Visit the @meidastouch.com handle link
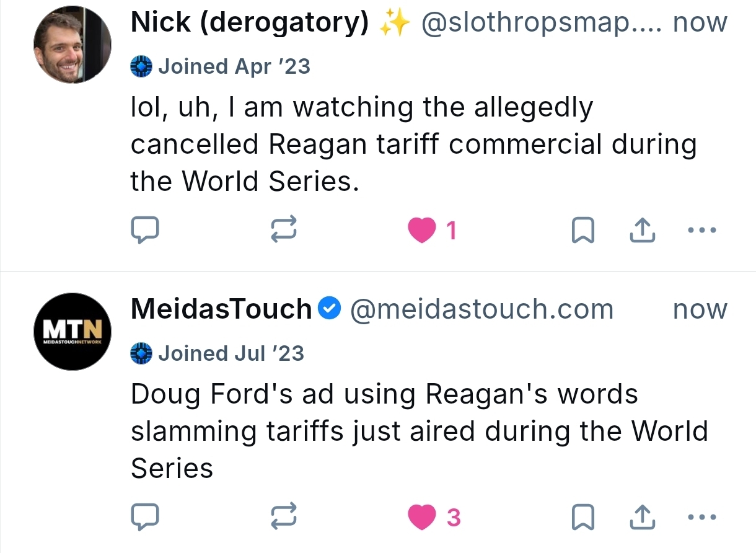 click(481, 309)
